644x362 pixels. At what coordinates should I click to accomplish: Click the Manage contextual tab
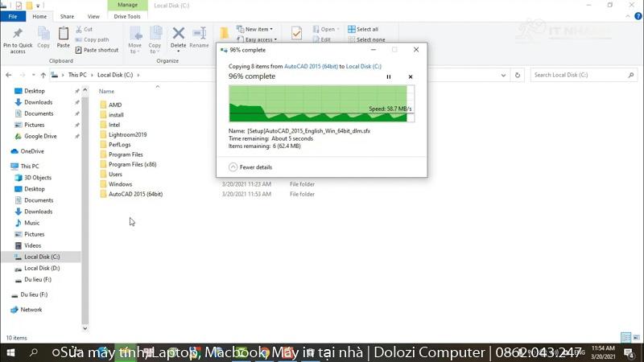pos(127,5)
